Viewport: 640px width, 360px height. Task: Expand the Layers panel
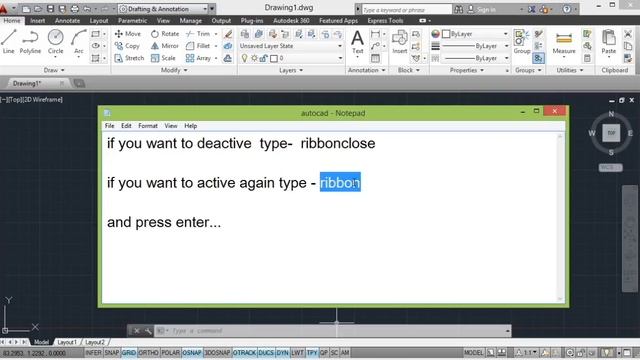(291, 70)
